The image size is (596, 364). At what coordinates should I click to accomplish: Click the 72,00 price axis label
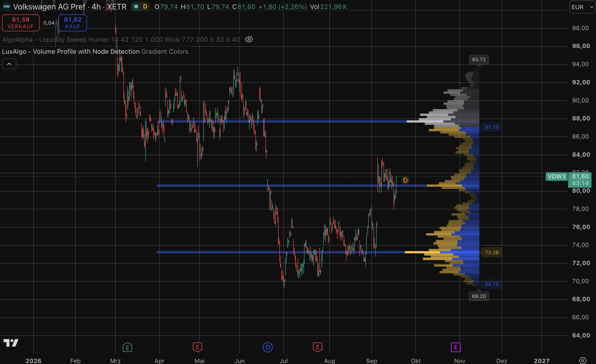coord(581,263)
